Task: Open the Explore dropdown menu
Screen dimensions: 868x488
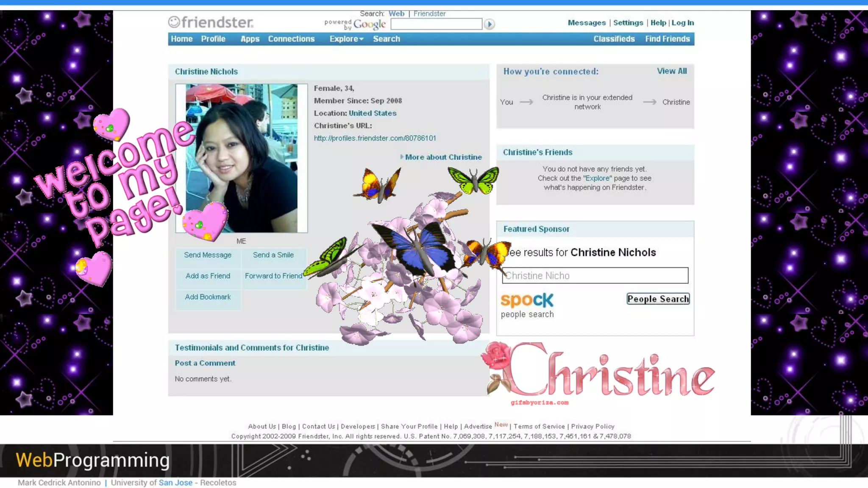Action: point(346,39)
